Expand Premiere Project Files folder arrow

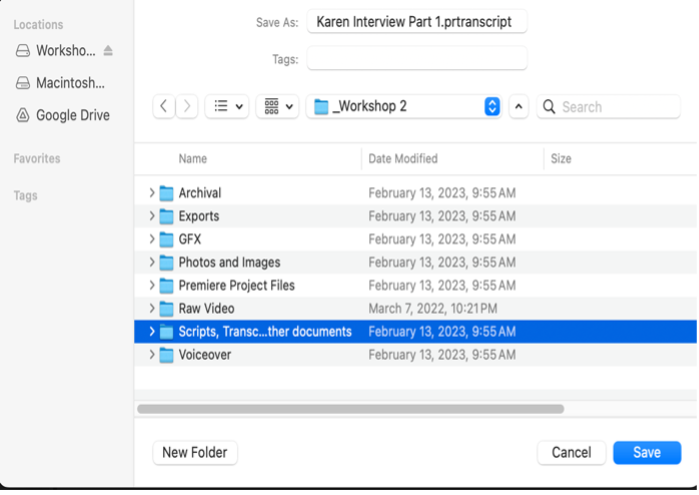152,285
